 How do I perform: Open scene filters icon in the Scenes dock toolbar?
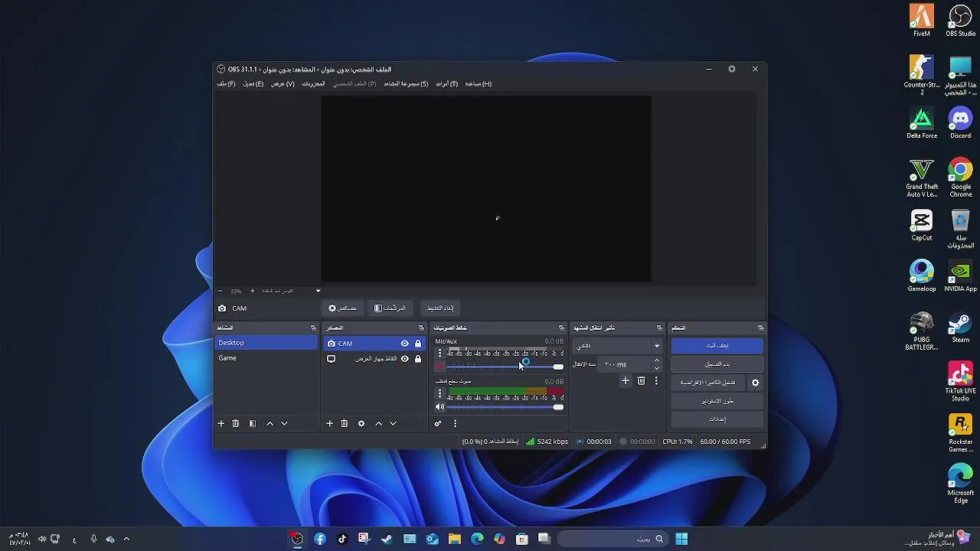tap(253, 423)
